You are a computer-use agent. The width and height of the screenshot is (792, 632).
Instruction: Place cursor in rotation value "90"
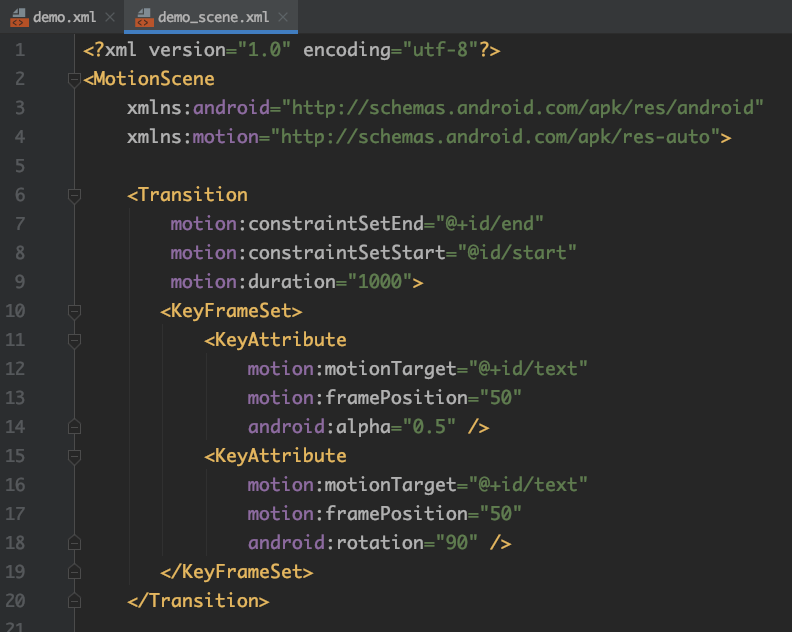pos(456,543)
